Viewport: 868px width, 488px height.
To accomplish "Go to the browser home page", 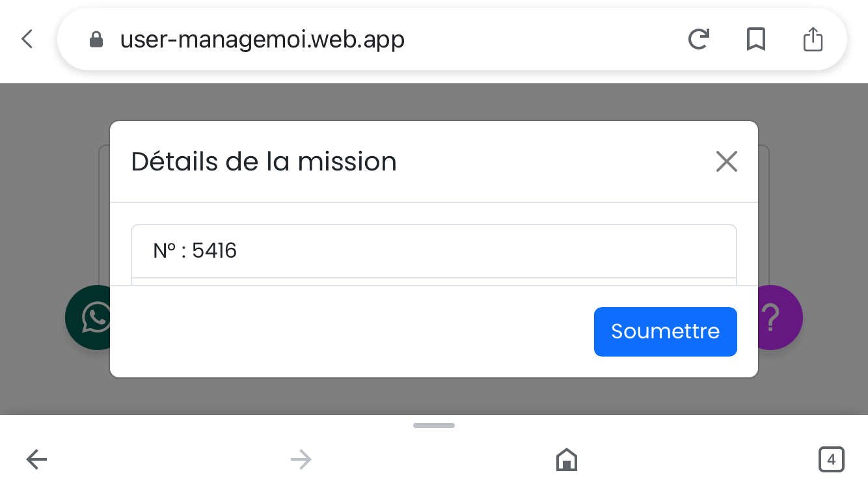I will click(x=567, y=460).
